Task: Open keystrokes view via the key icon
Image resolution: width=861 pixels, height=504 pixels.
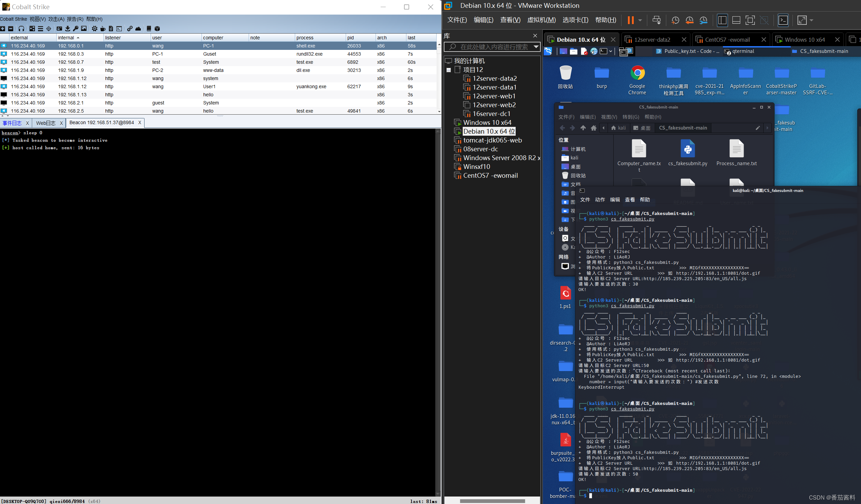Action: point(76,29)
